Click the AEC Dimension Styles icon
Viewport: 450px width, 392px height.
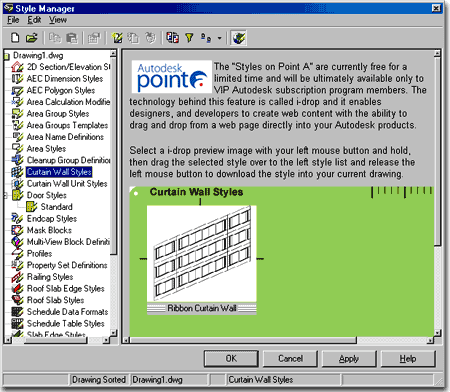tap(17, 79)
